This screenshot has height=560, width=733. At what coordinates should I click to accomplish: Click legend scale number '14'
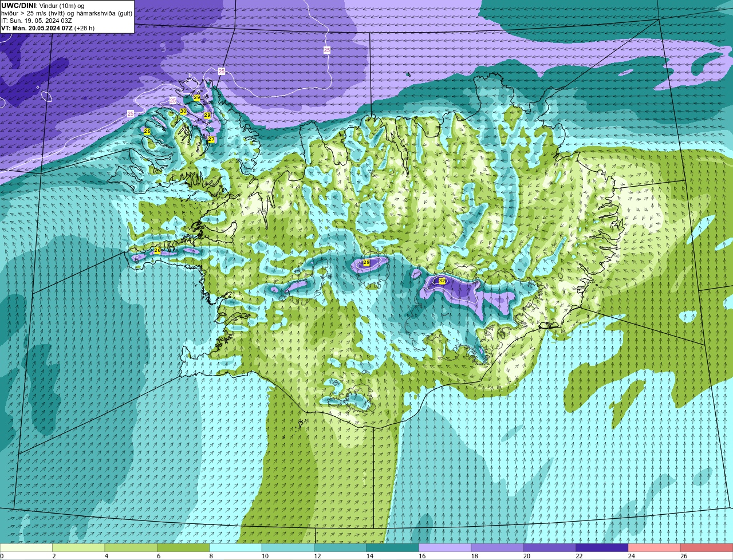369,556
